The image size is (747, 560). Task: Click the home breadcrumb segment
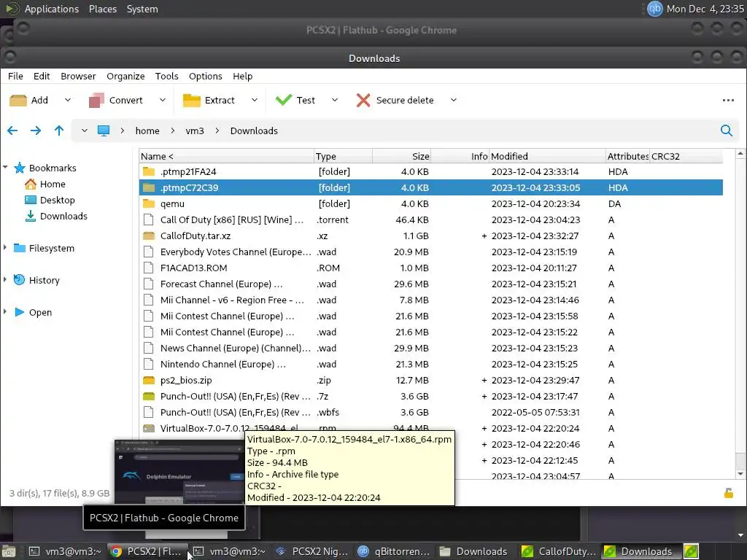click(x=147, y=131)
